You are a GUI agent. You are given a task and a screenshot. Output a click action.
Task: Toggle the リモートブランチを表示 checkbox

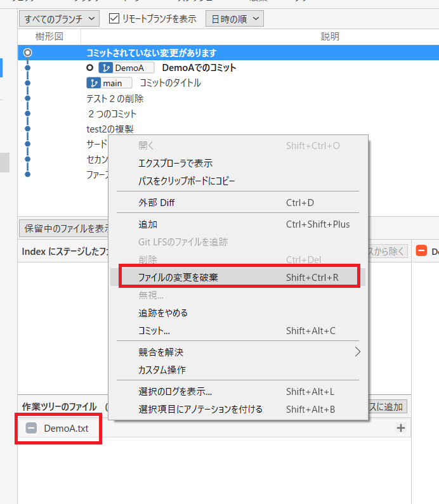[114, 19]
